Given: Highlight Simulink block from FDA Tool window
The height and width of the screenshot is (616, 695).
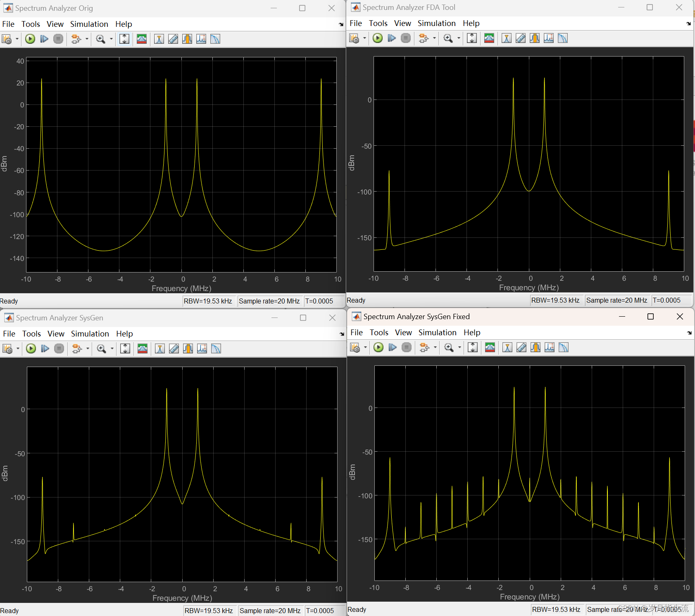Looking at the screenshot, I should 424,38.
